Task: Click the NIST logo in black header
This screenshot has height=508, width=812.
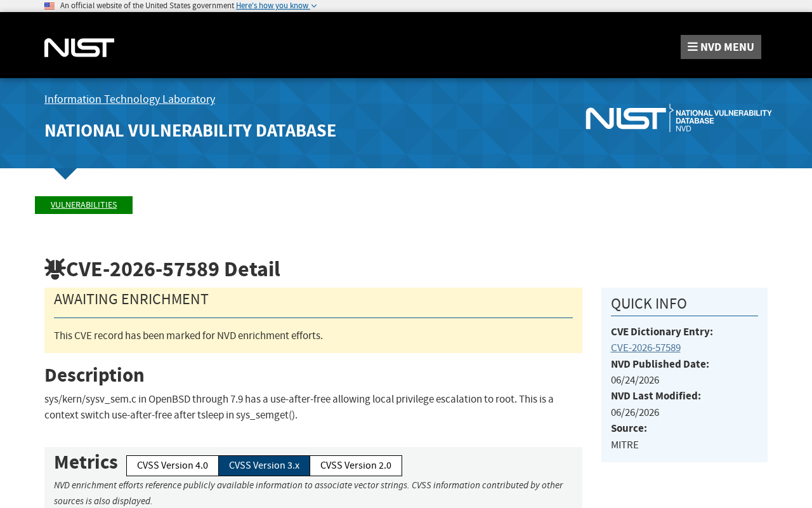Action: tap(79, 48)
